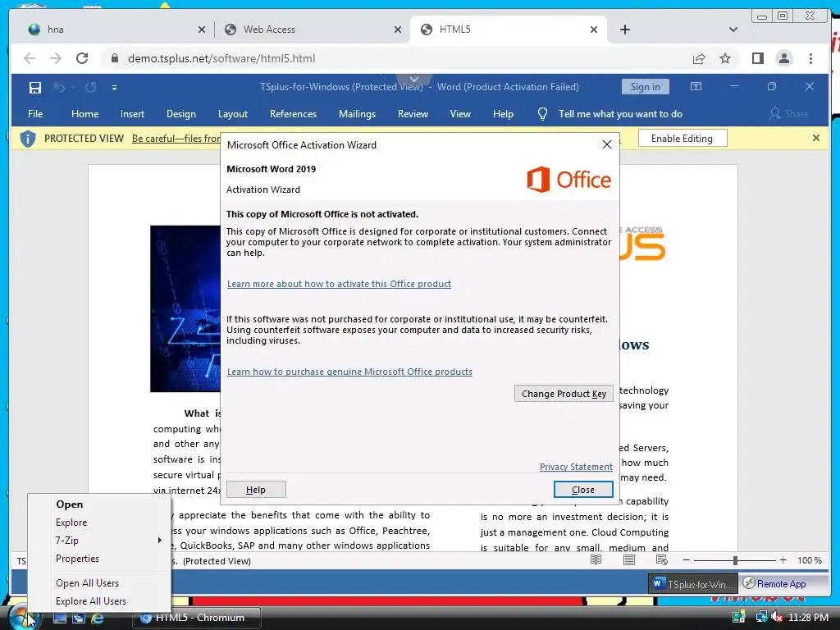Image resolution: width=840 pixels, height=630 pixels.
Task: Open the Chromium three-dot menu
Action: 810,58
